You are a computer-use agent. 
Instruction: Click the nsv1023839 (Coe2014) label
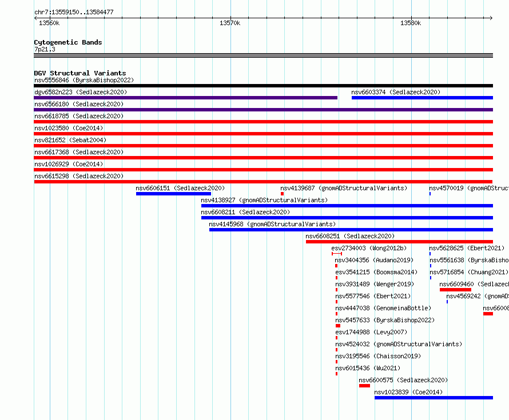pos(408,392)
